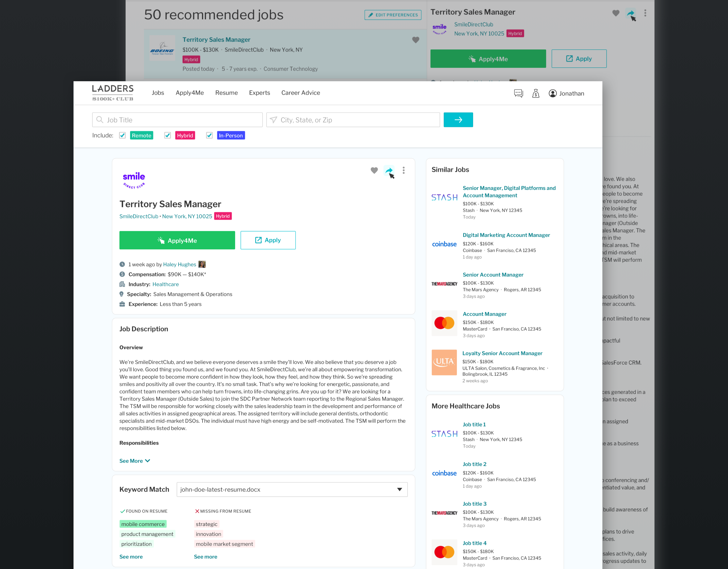
Task: Click The Mars Agency logo in Similar Jobs
Action: coord(444,284)
